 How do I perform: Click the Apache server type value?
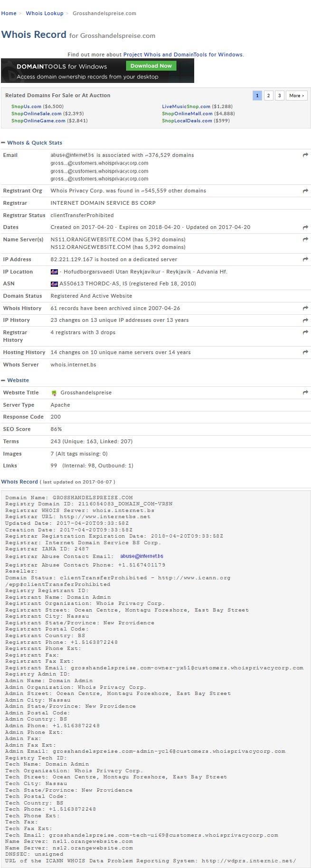tap(60, 405)
